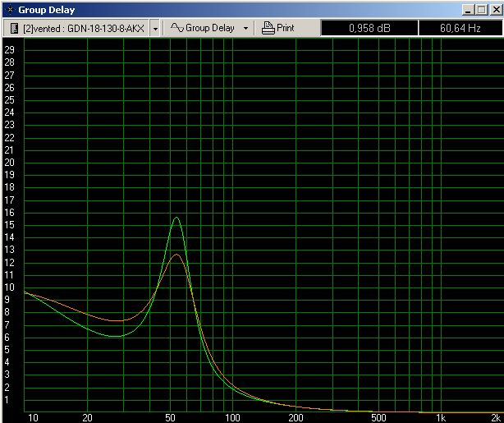Image resolution: width=504 pixels, height=423 pixels.
Task: Click the 29 label on the vertical axis
Action: click(x=10, y=49)
